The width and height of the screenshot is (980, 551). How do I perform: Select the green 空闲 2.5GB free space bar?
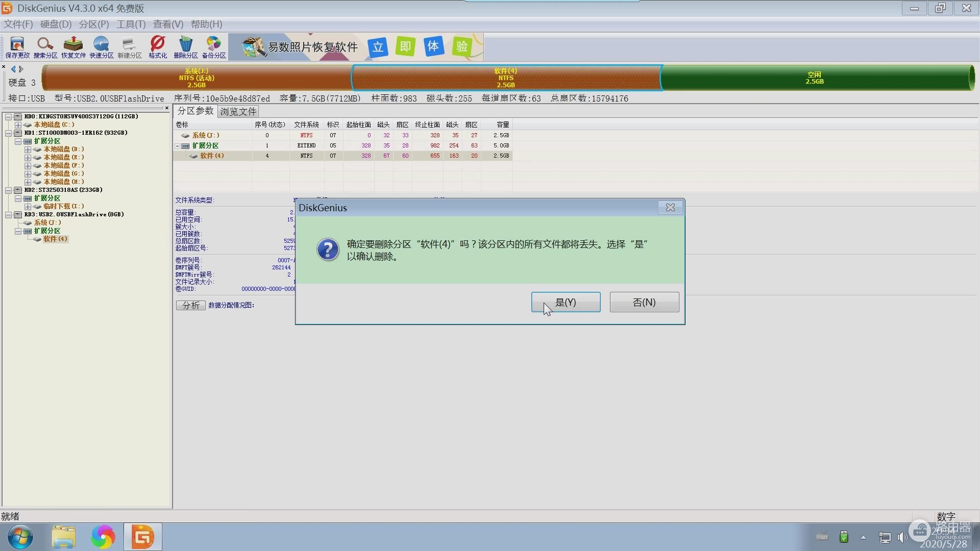click(x=815, y=78)
